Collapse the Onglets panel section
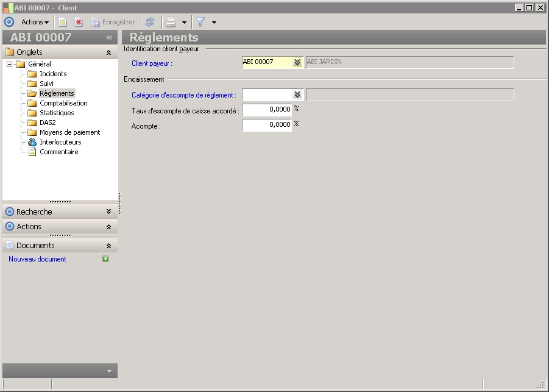Image resolution: width=549 pixels, height=392 pixels. 108,52
